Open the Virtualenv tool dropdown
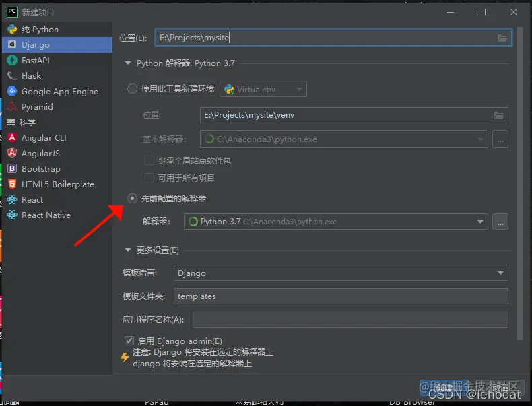 click(x=263, y=89)
